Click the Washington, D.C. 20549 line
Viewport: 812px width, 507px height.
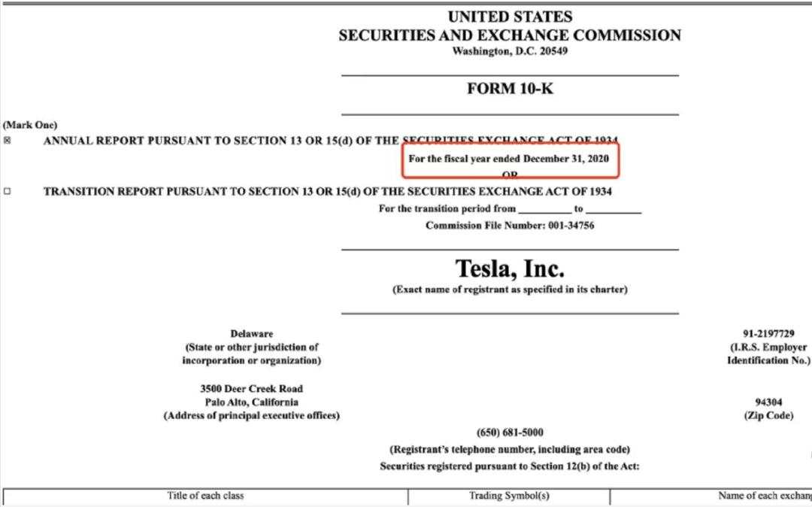point(510,50)
